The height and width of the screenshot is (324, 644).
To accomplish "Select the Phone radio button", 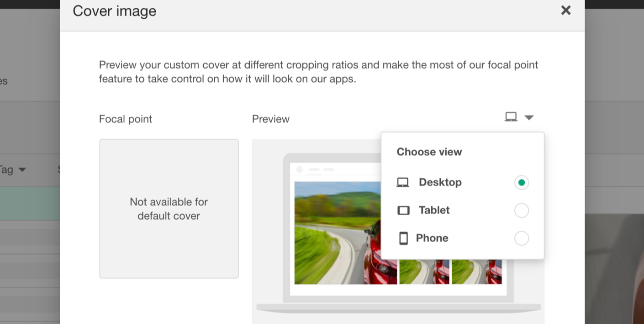I will [522, 239].
